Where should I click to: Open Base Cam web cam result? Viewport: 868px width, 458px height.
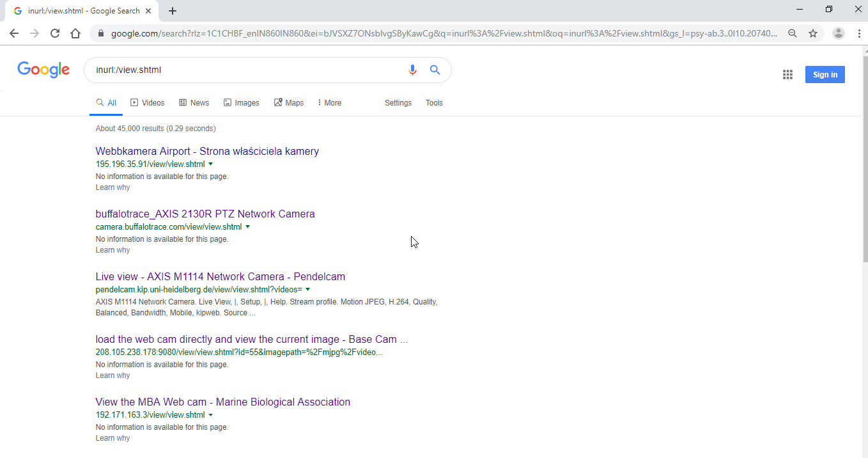(x=252, y=339)
